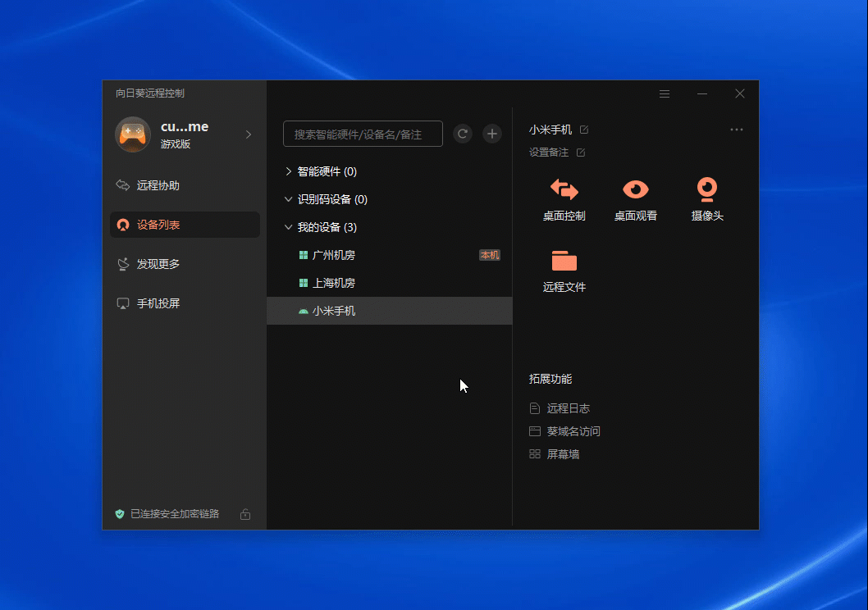Select 设备列表 in sidebar

pyautogui.click(x=185, y=225)
